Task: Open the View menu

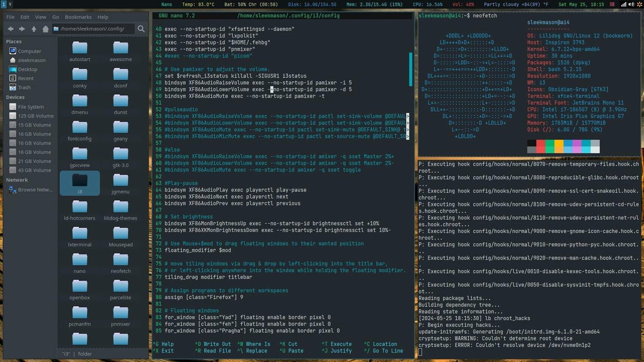Action: (41, 17)
